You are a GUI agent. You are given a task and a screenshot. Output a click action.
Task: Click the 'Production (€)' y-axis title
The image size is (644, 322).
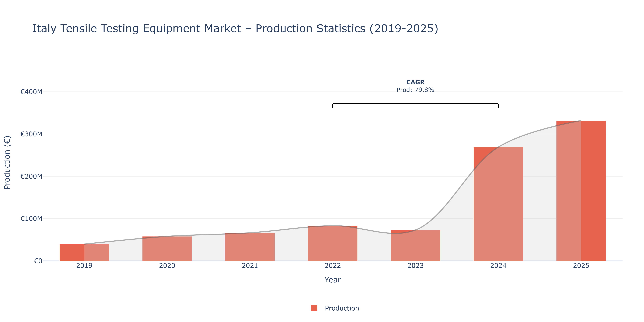click(7, 162)
